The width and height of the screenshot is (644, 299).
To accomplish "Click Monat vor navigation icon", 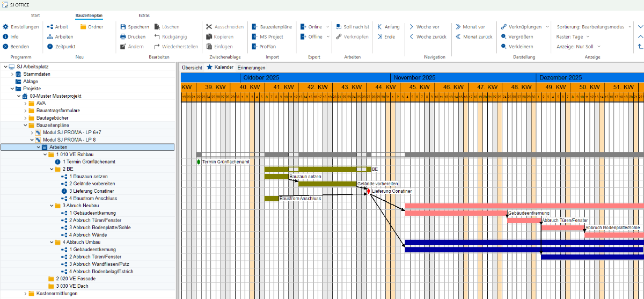I will click(458, 27).
